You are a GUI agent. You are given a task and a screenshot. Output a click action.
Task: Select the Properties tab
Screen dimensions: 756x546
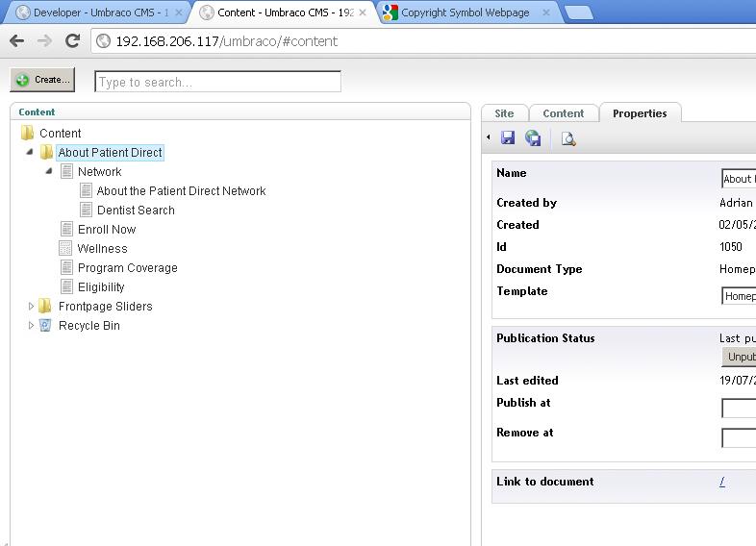point(640,113)
